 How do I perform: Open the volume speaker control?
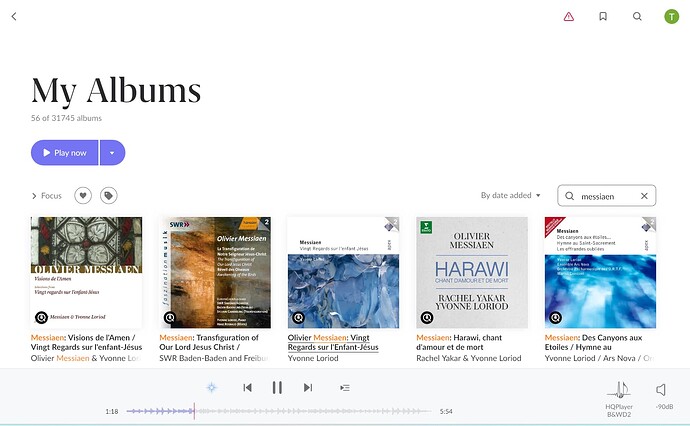click(x=661, y=389)
